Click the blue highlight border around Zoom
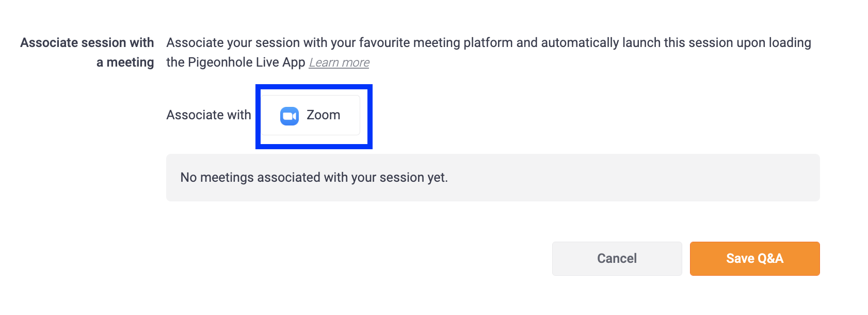The width and height of the screenshot is (868, 315). coord(314,87)
